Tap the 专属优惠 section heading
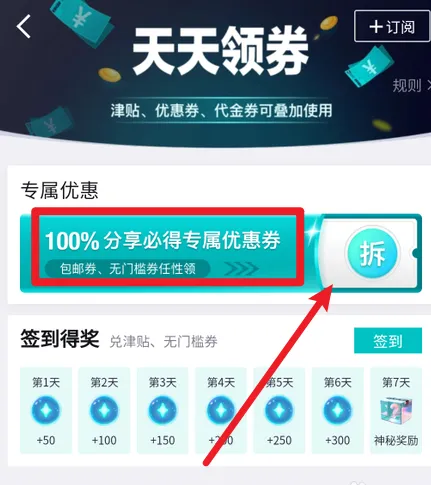 tap(60, 191)
